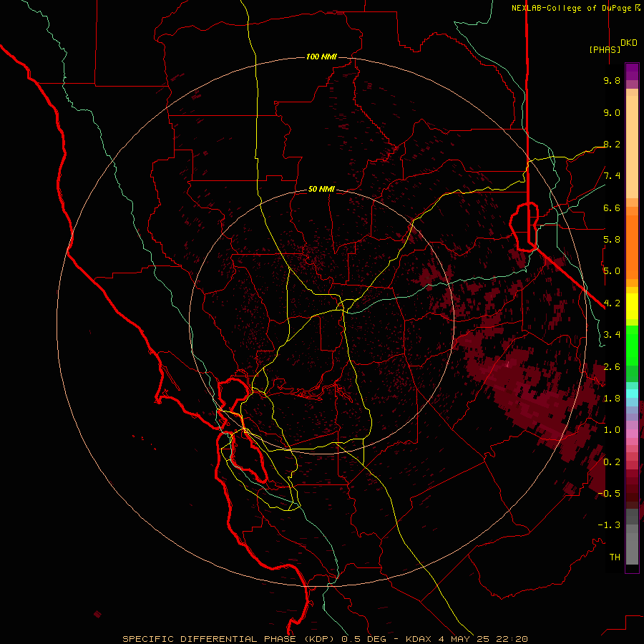This screenshot has width=644, height=644.
Task: Click the 0.2 scale value
Action: pyautogui.click(x=612, y=462)
